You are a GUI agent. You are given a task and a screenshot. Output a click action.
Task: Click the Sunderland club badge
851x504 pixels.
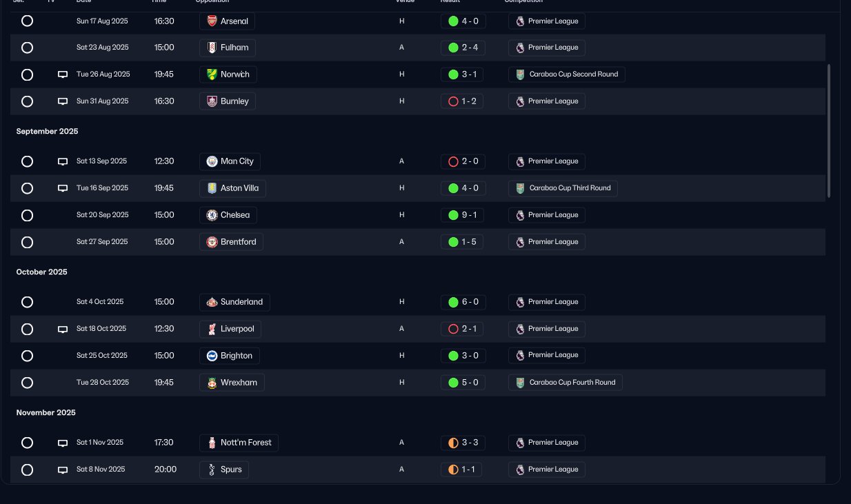212,302
